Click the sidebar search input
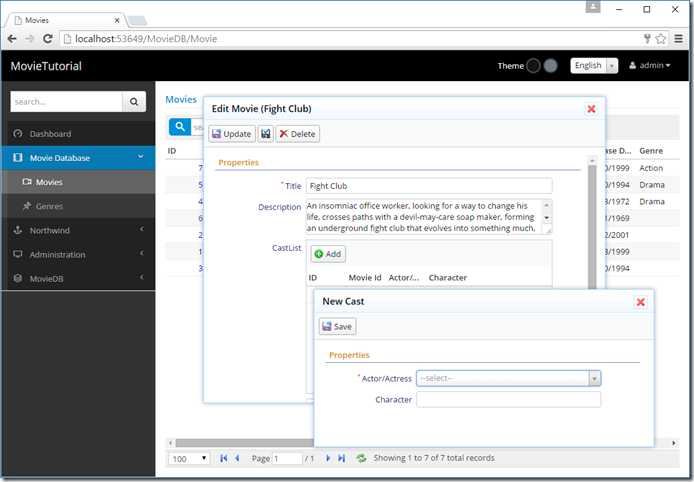This screenshot has width=694, height=482. click(66, 102)
